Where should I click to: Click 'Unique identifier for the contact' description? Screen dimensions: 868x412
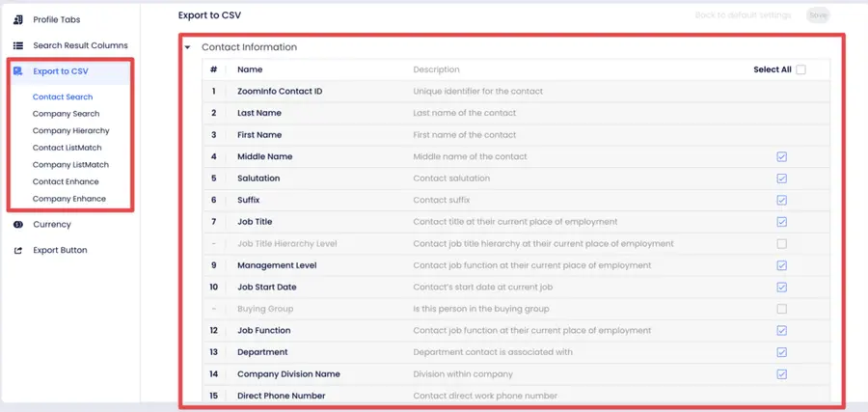[x=477, y=91]
